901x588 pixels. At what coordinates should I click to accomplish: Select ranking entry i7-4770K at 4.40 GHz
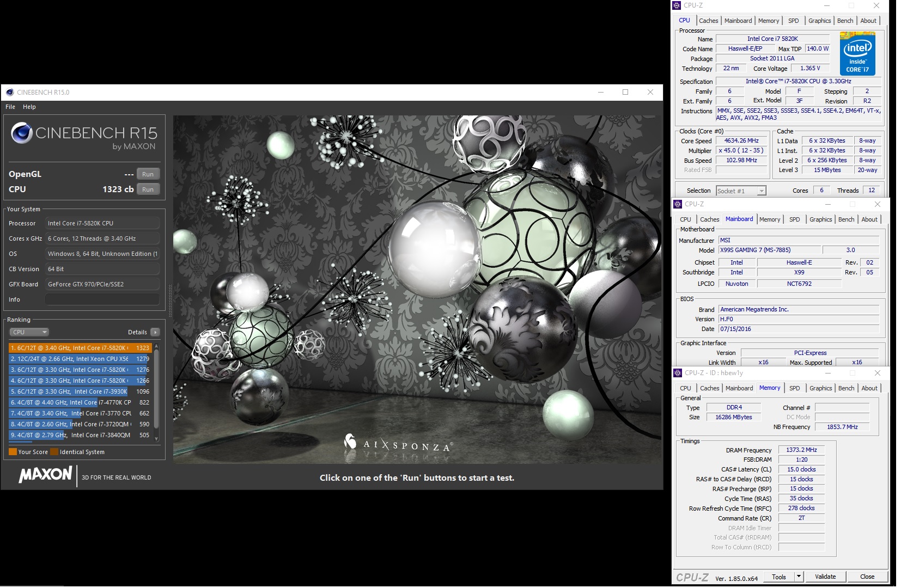80,402
